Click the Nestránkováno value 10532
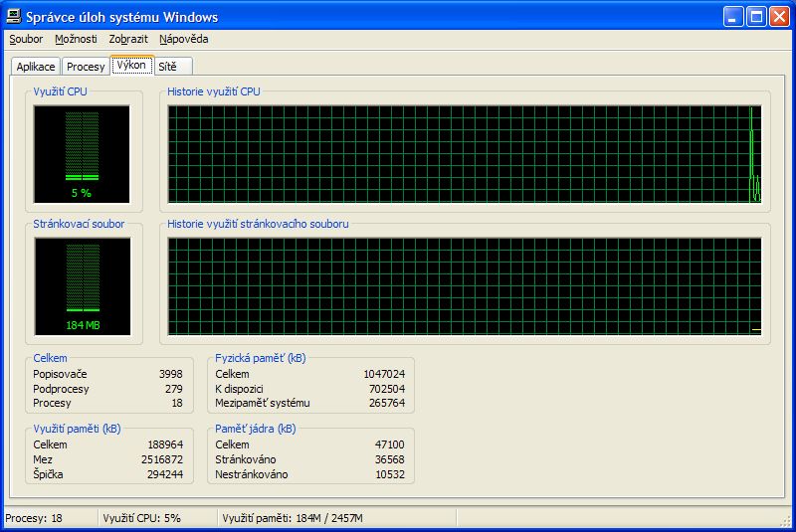 click(390, 474)
